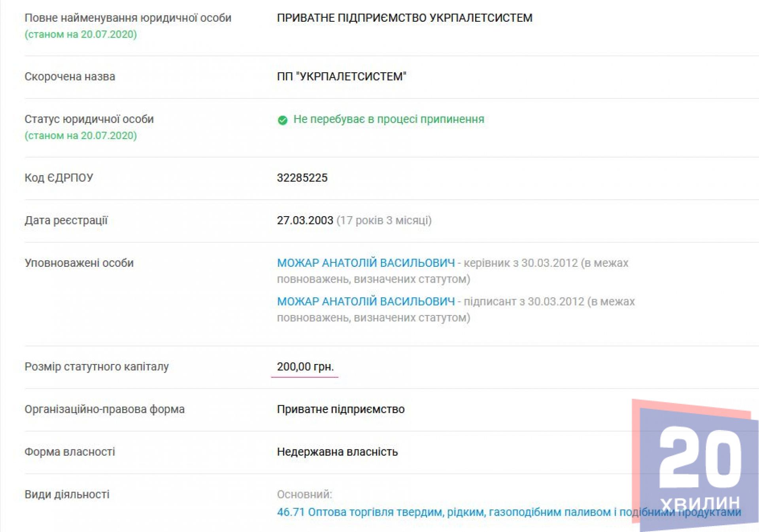759x532 pixels.
Task: Click the date note under Повне найменування label
Action: click(x=81, y=35)
